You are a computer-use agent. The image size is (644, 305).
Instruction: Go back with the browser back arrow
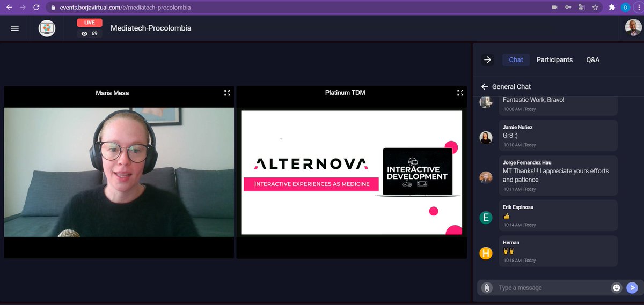coord(9,8)
